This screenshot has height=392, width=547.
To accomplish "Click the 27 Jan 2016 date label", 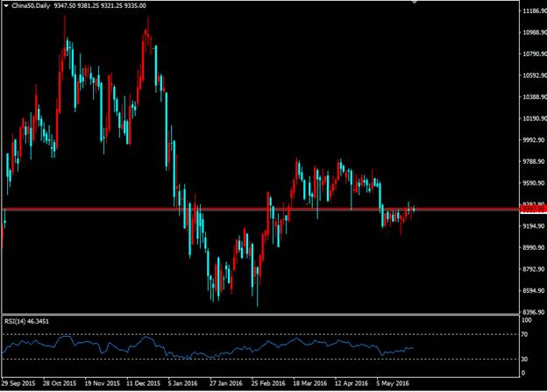I will (225, 383).
